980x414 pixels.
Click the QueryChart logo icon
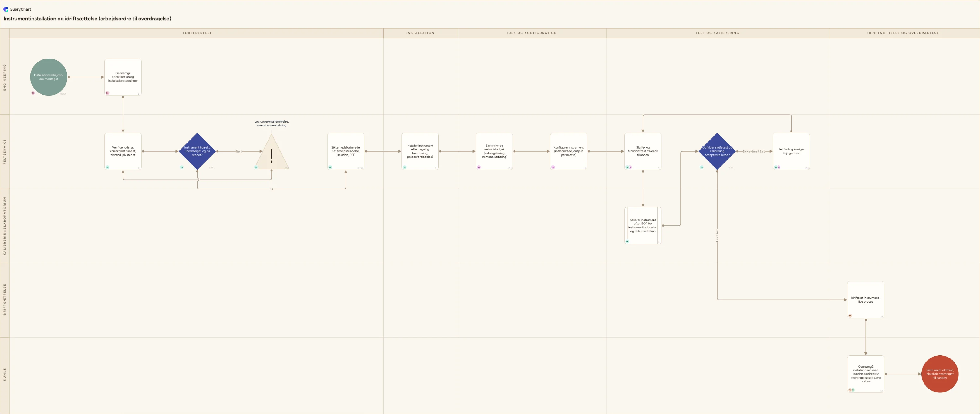click(x=6, y=9)
